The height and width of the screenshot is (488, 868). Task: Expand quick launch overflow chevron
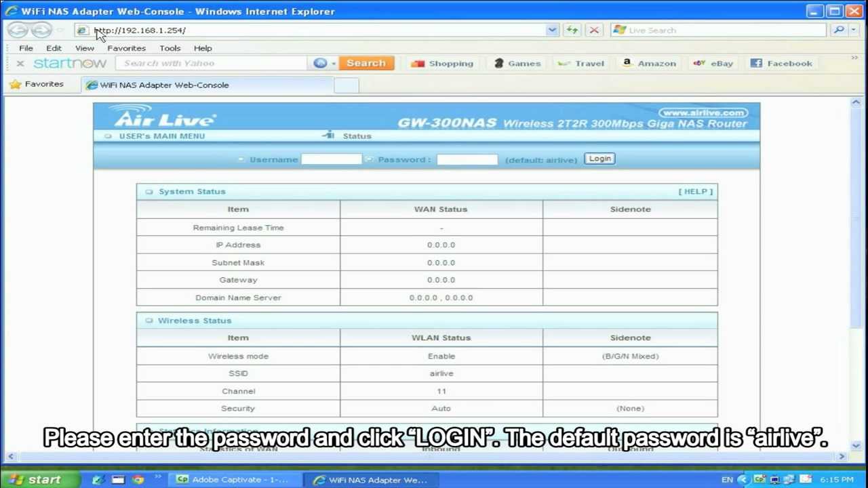(x=157, y=477)
